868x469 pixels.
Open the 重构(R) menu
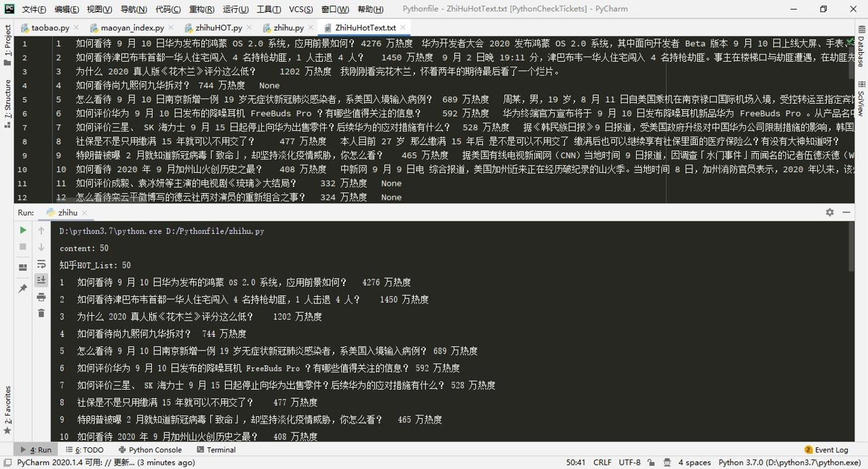point(201,9)
